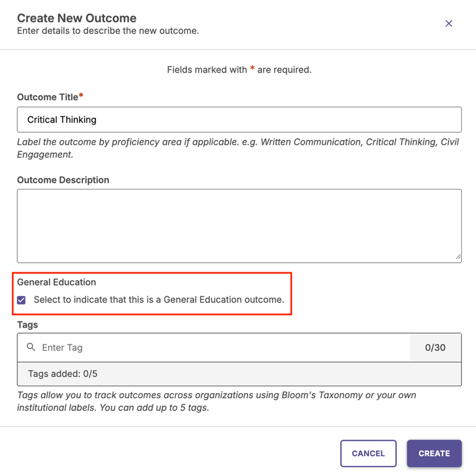Click the proficiency area hint below Outcome Title
Viewport: 476px width, 476px height.
coord(238,148)
